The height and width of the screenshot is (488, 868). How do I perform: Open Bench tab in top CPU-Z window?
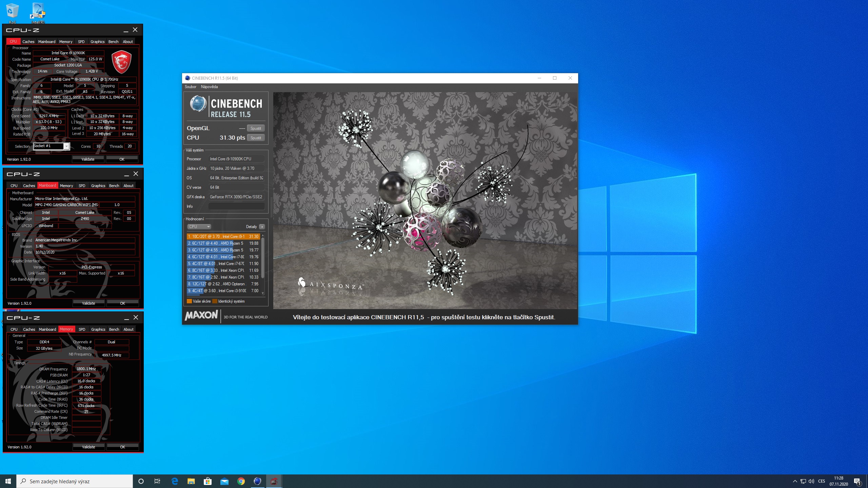(114, 42)
